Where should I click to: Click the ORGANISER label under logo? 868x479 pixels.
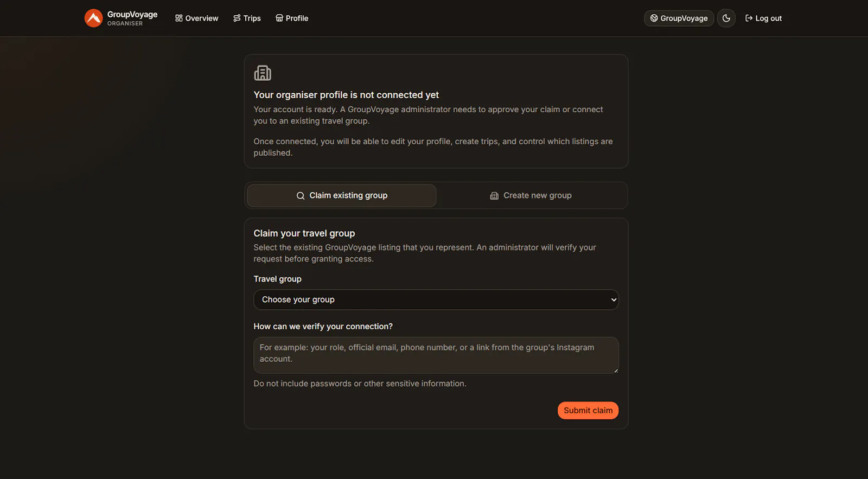pyautogui.click(x=125, y=23)
